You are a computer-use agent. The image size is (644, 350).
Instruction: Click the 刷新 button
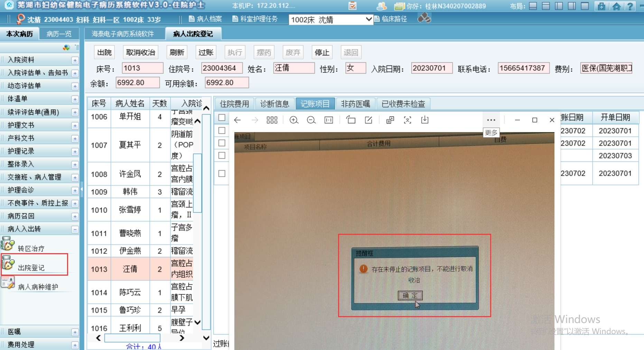177,53
